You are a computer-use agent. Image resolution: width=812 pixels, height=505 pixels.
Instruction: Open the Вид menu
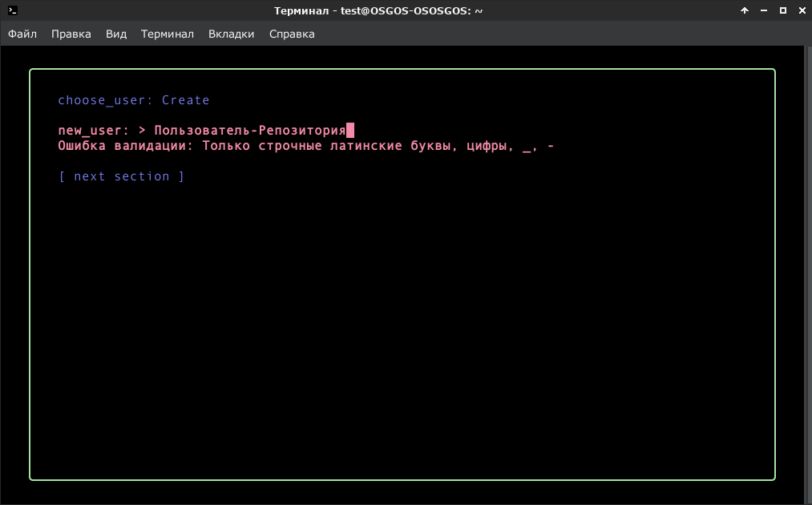[116, 34]
